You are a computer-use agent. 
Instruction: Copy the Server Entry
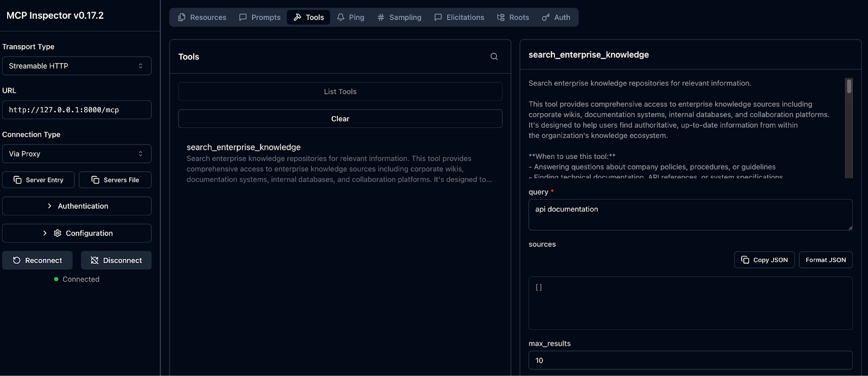(39, 180)
